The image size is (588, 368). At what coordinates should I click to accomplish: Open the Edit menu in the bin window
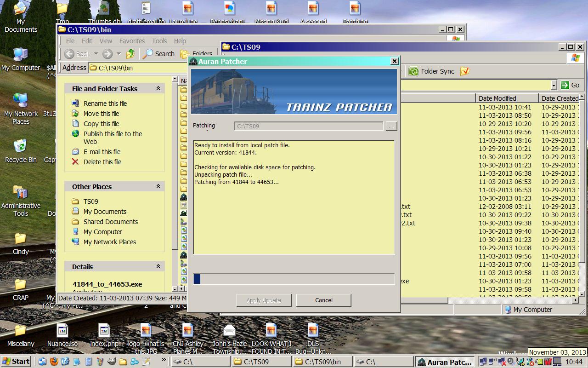click(87, 41)
